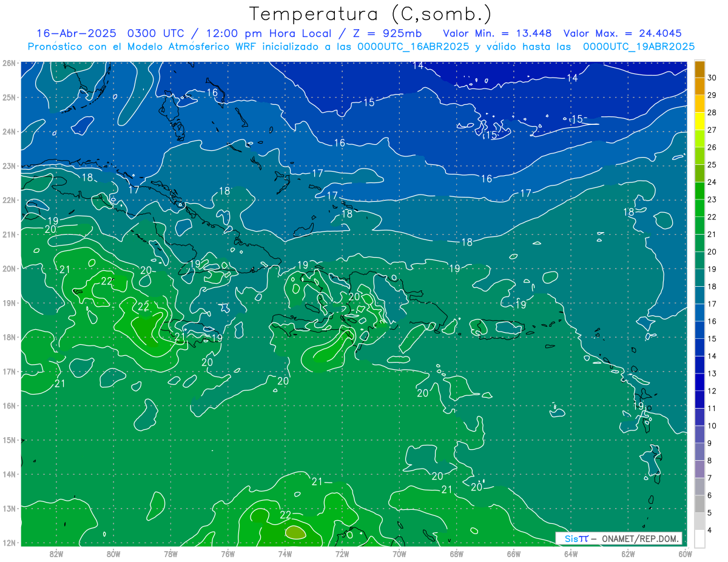Click the "62W" longitude axis label
This screenshot has width=728, height=562.
(x=628, y=553)
